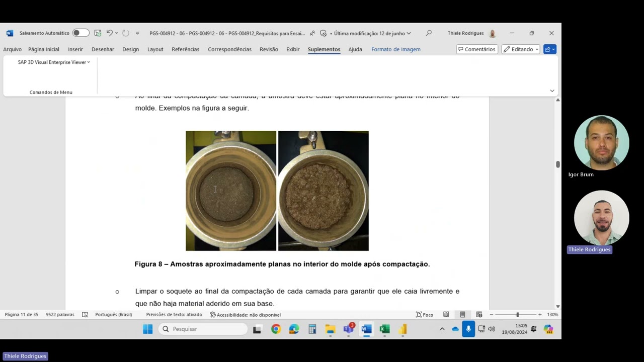Click the redo icon in title bar
Image resolution: width=644 pixels, height=362 pixels.
[125, 33]
